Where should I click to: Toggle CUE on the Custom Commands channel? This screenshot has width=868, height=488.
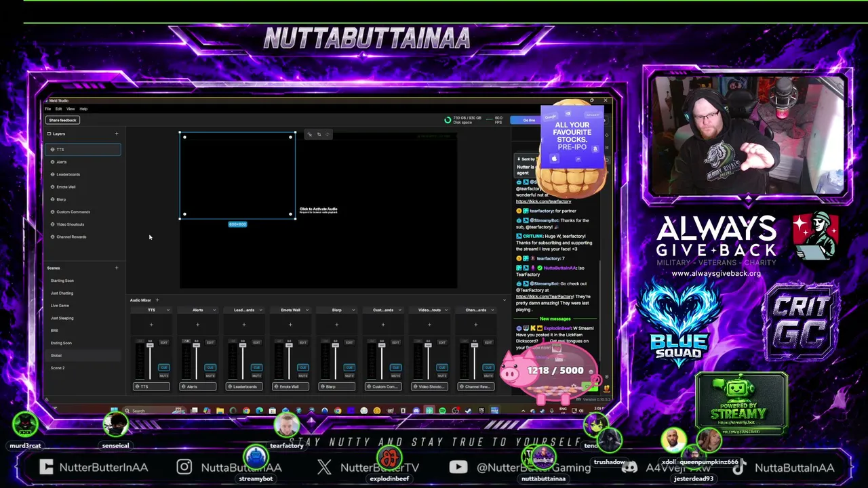tap(395, 367)
